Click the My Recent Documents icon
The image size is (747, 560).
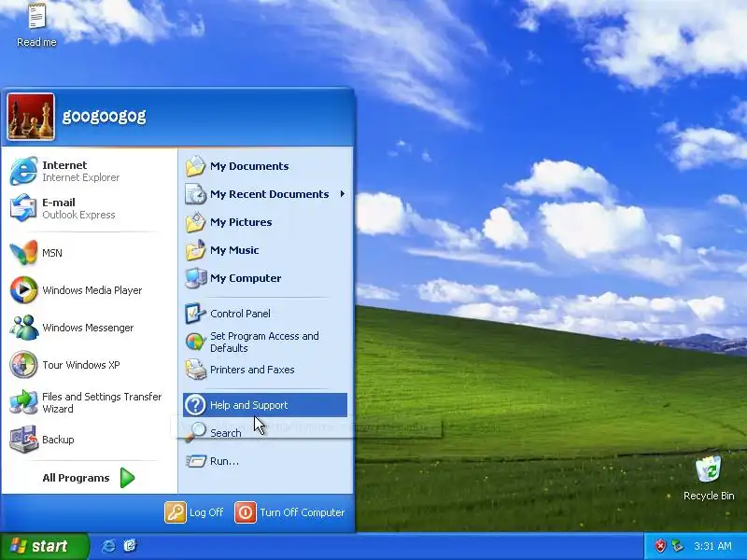[195, 194]
